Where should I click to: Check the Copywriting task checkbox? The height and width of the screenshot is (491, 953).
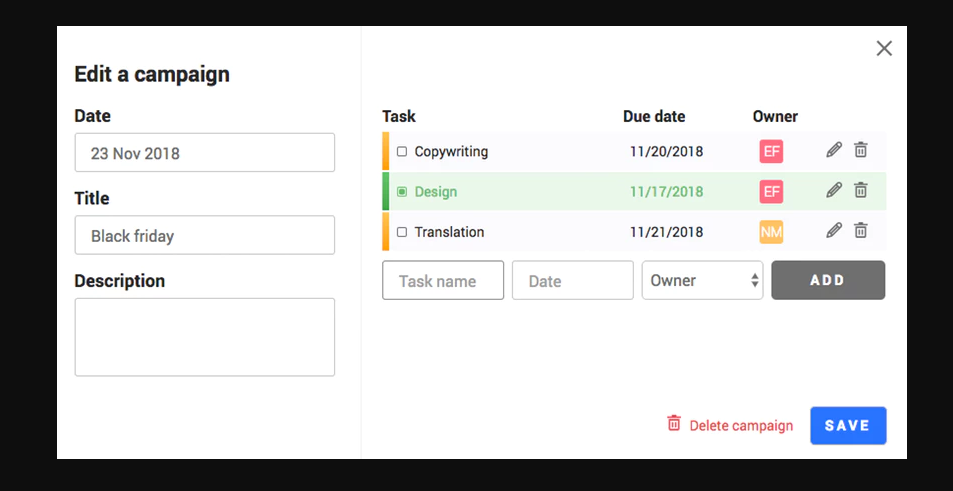(x=402, y=151)
